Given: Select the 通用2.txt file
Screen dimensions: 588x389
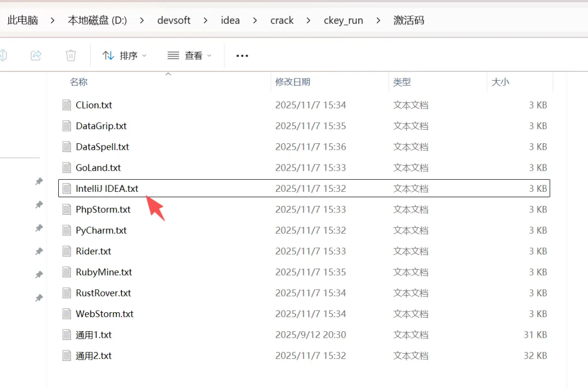Looking at the screenshot, I should point(304,356).
